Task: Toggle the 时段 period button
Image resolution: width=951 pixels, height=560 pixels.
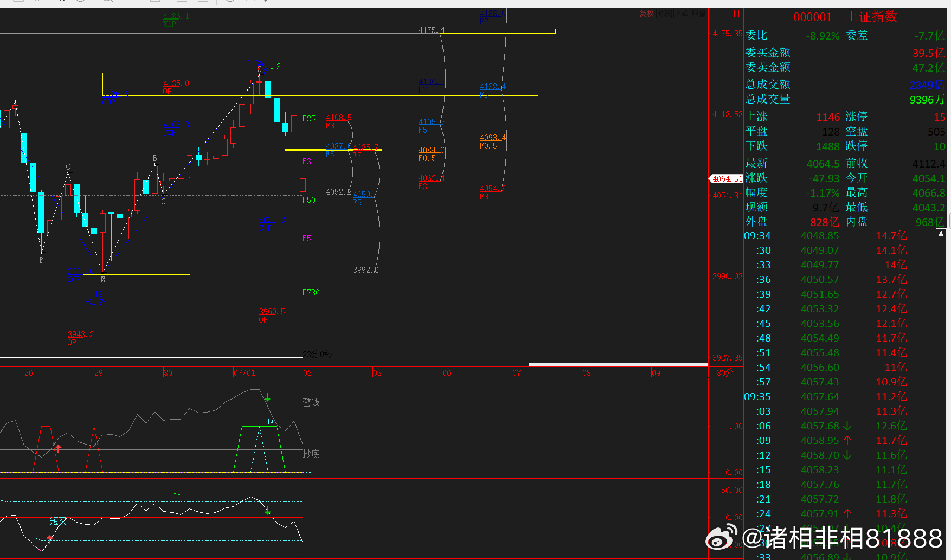Action: 664,14
